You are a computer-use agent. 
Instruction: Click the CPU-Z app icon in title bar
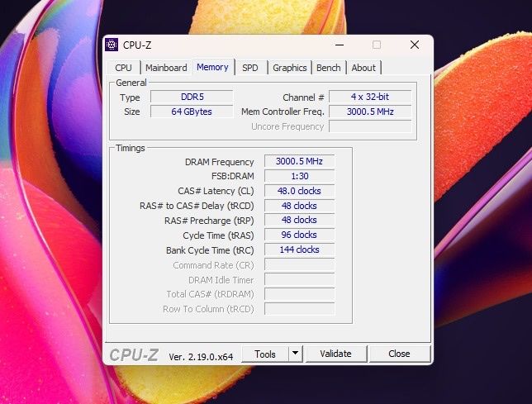pyautogui.click(x=112, y=45)
